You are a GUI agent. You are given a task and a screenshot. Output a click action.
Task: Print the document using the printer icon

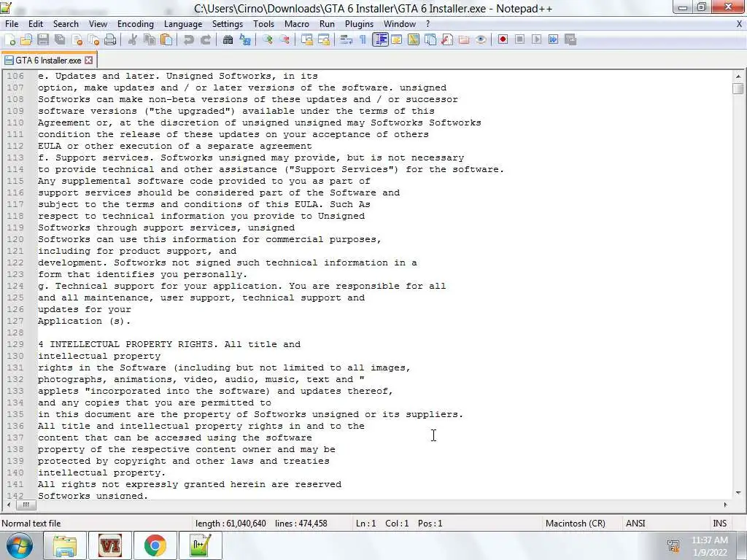point(110,40)
